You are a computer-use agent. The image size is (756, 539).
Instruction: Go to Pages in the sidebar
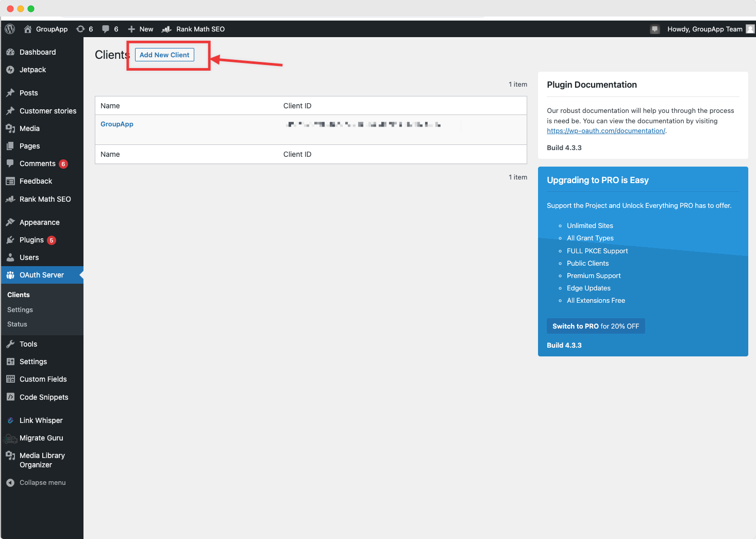coord(29,146)
